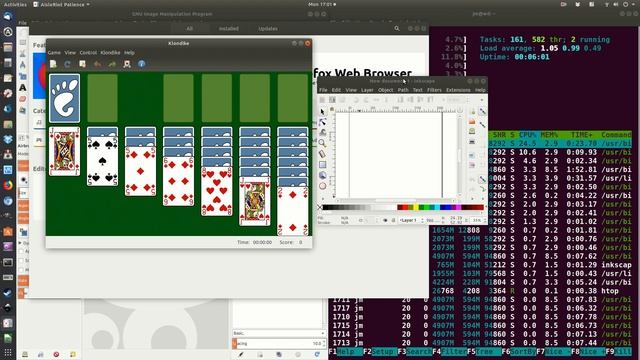This screenshot has width=640, height=360.
Task: Select the two of diamonds card
Action: [293, 211]
